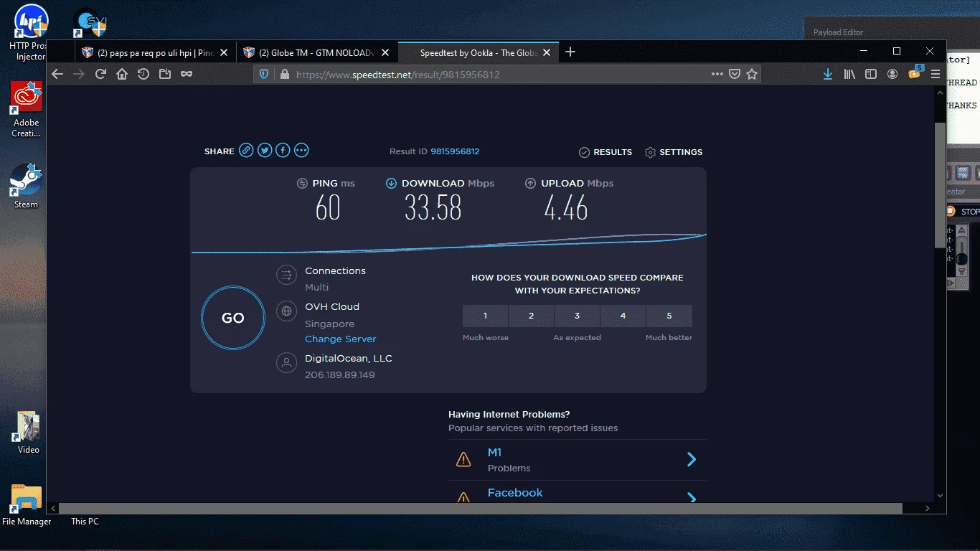Bookmark this page with the star
Viewport: 980px width, 551px height.
752,74
